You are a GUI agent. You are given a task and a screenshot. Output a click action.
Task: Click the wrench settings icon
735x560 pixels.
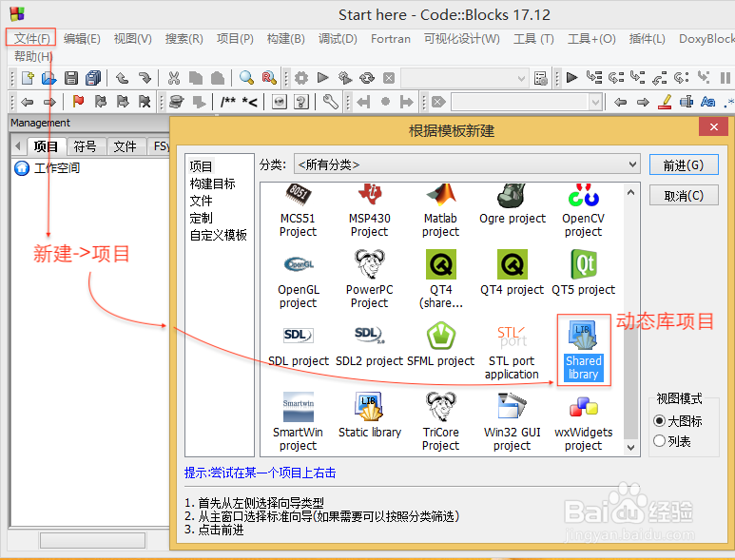(x=331, y=101)
